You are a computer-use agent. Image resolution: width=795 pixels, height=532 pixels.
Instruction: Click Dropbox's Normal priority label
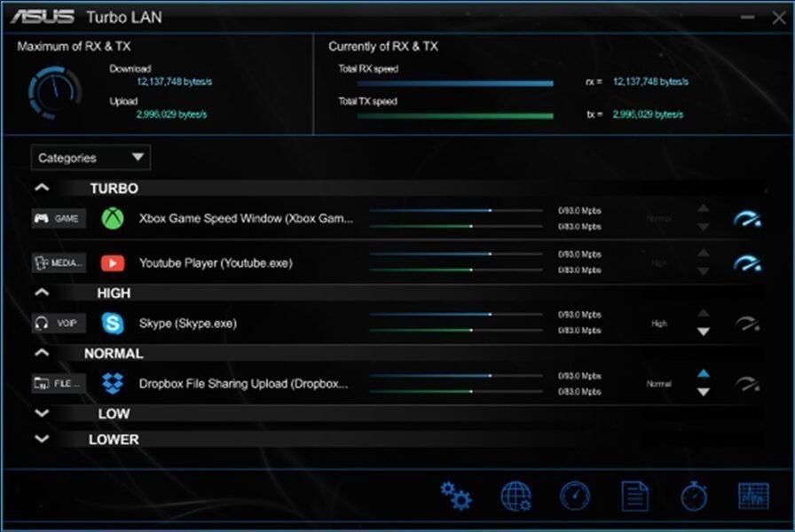pyautogui.click(x=658, y=384)
